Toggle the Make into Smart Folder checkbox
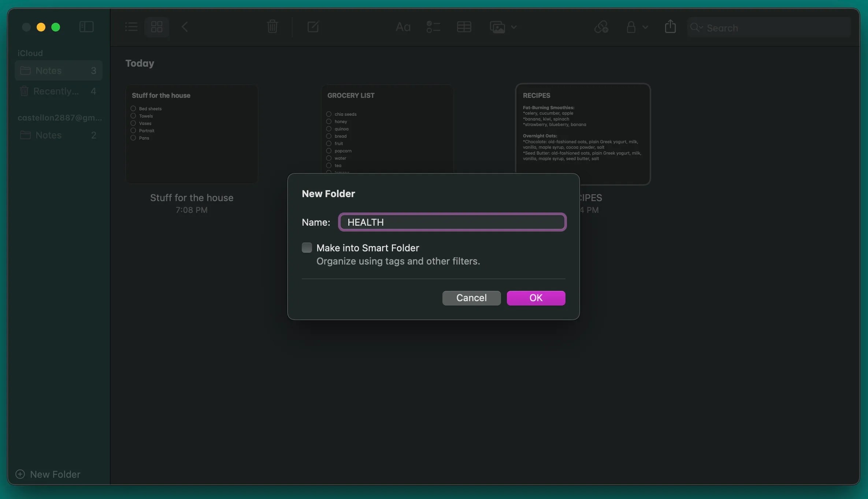Screen dimensions: 868x499 tap(307, 248)
